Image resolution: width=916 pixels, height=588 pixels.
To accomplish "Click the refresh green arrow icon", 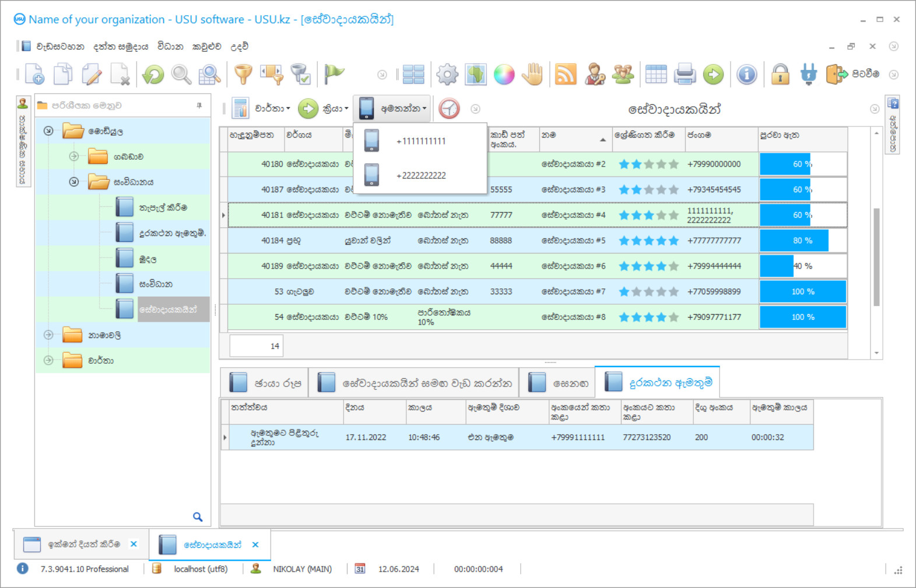I will 153,75.
